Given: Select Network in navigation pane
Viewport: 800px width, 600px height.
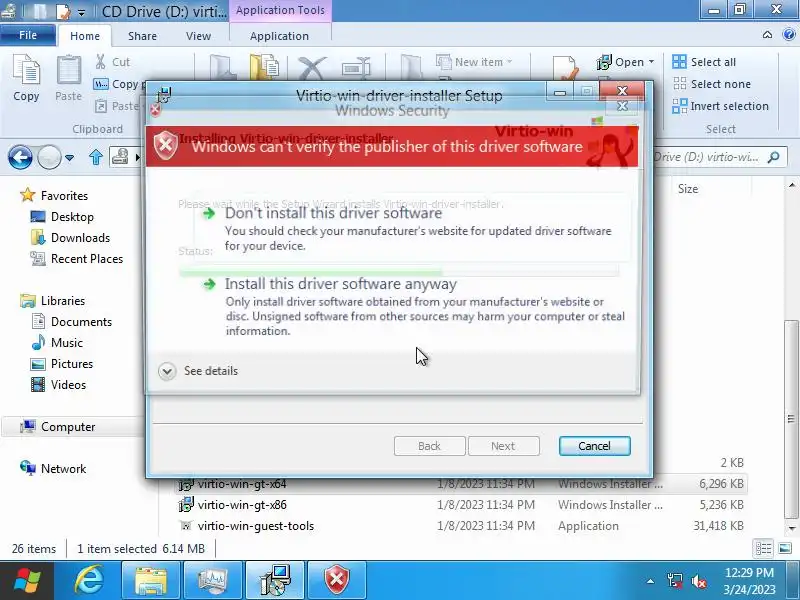Looking at the screenshot, I should tap(53, 468).
